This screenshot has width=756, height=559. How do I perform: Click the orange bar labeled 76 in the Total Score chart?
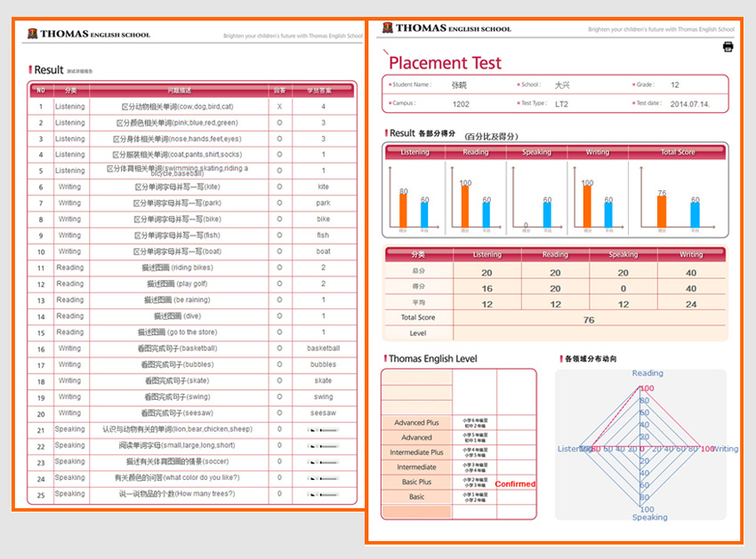pos(662,212)
